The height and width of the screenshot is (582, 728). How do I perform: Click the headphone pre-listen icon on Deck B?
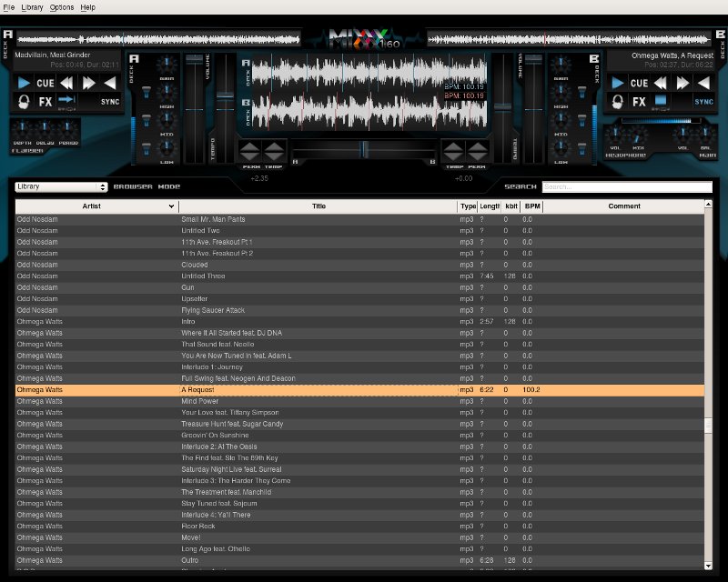tap(619, 101)
